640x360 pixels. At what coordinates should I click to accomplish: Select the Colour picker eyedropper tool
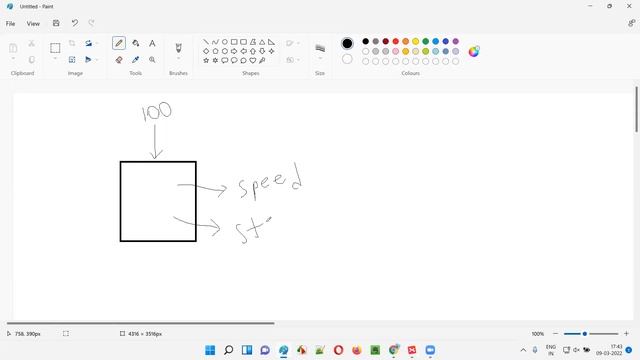(136, 60)
